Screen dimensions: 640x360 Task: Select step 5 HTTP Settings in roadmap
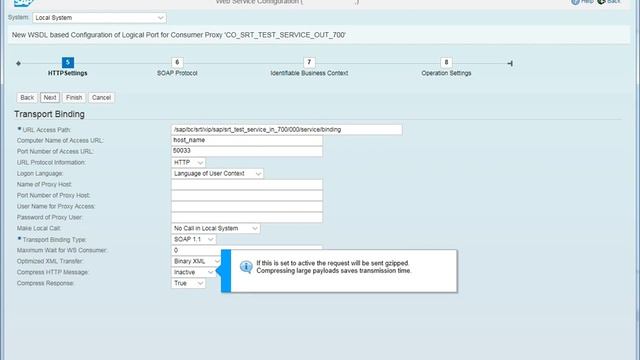(x=68, y=63)
